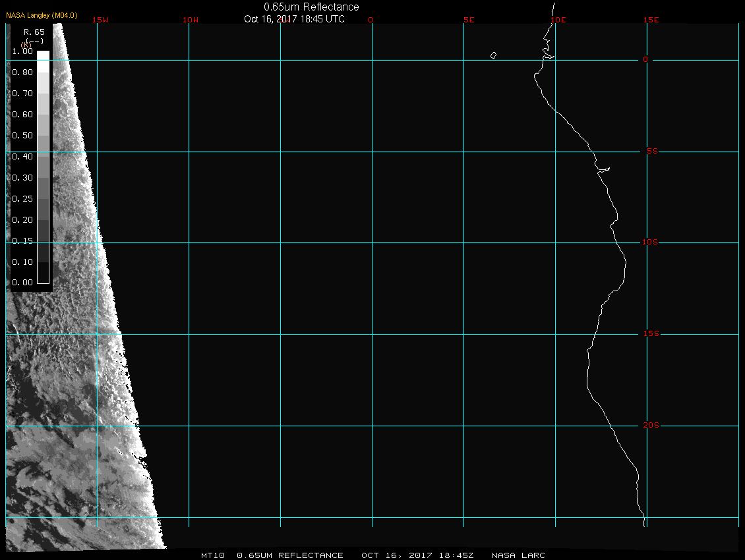Screen dimensions: 745x560
Task: Click the 0.50 value on the reflectance scale
Action: coord(22,136)
